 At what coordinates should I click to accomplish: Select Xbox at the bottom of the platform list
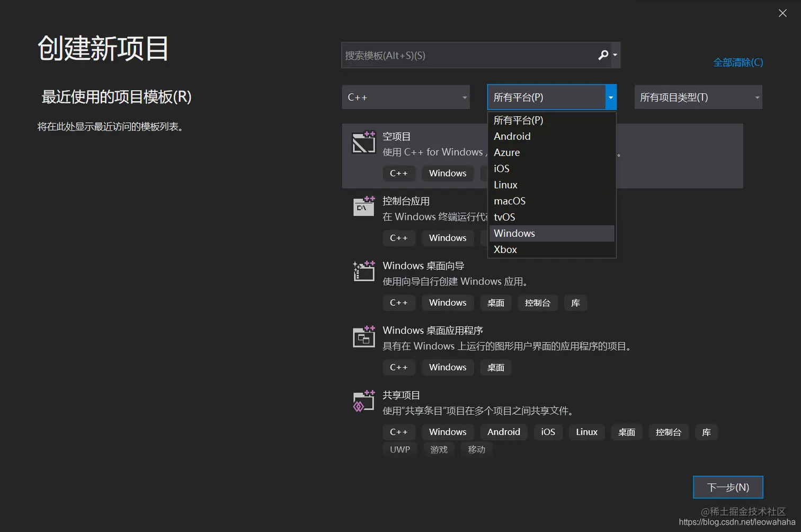click(x=505, y=249)
